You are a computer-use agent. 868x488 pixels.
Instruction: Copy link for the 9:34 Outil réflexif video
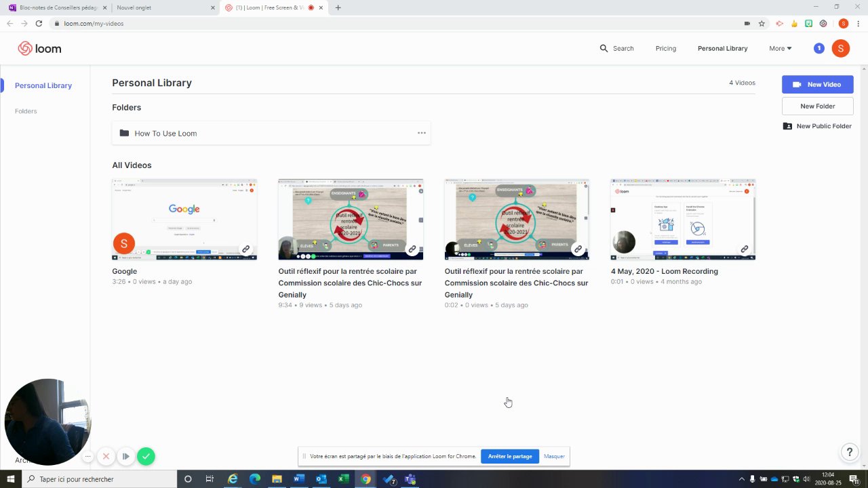click(x=412, y=249)
